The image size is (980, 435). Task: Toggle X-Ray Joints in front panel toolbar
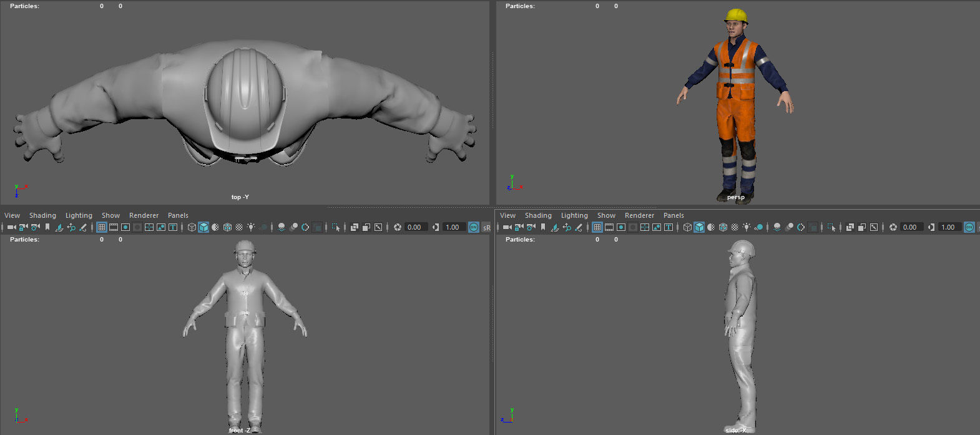click(x=378, y=227)
